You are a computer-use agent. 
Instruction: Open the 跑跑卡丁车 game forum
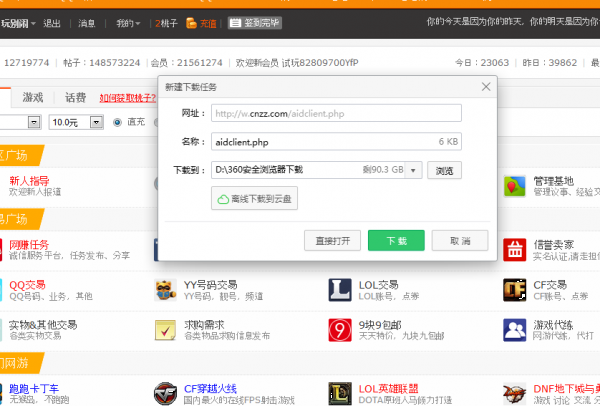pos(34,389)
